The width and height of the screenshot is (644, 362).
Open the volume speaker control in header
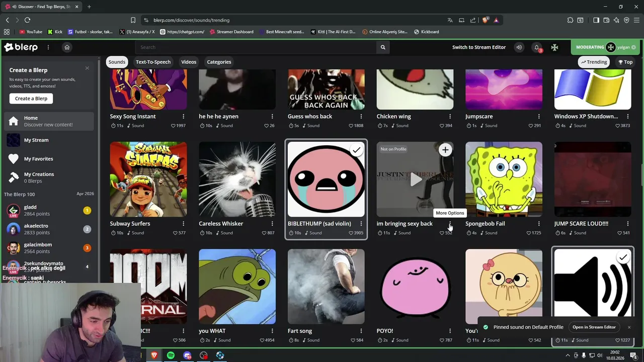tap(519, 47)
